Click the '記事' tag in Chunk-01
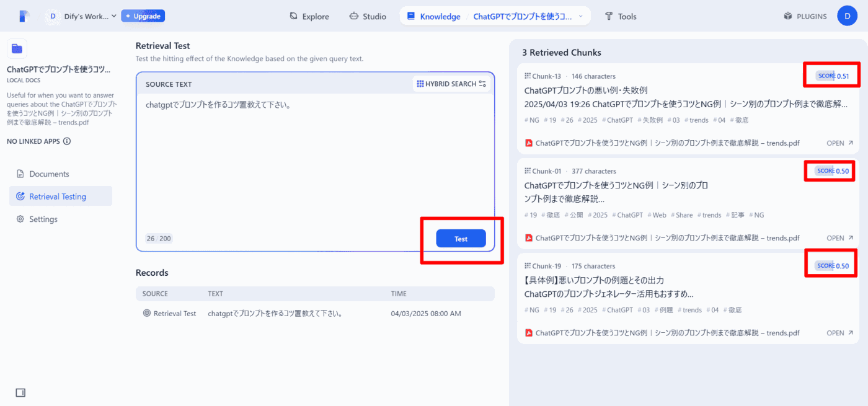 click(734, 215)
